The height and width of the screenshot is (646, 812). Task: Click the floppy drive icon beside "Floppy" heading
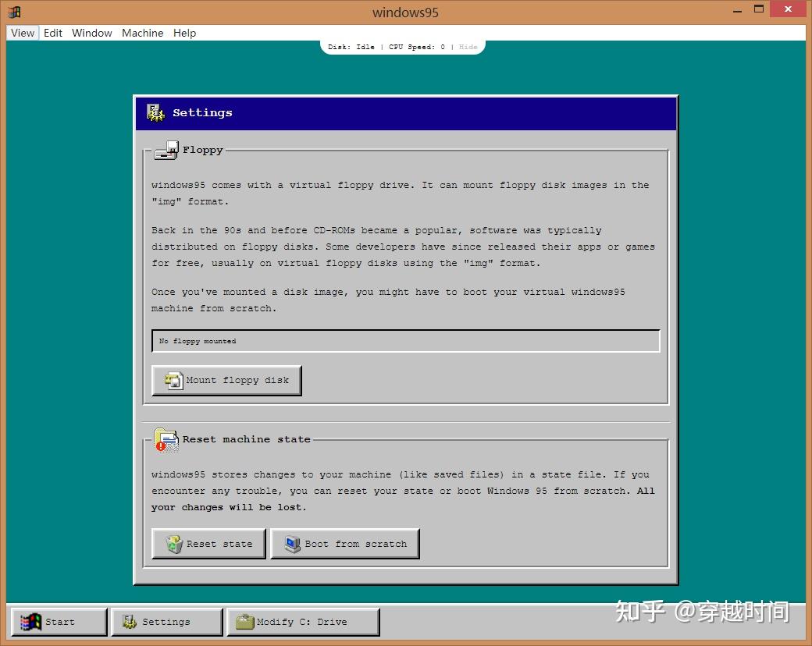tap(165, 150)
